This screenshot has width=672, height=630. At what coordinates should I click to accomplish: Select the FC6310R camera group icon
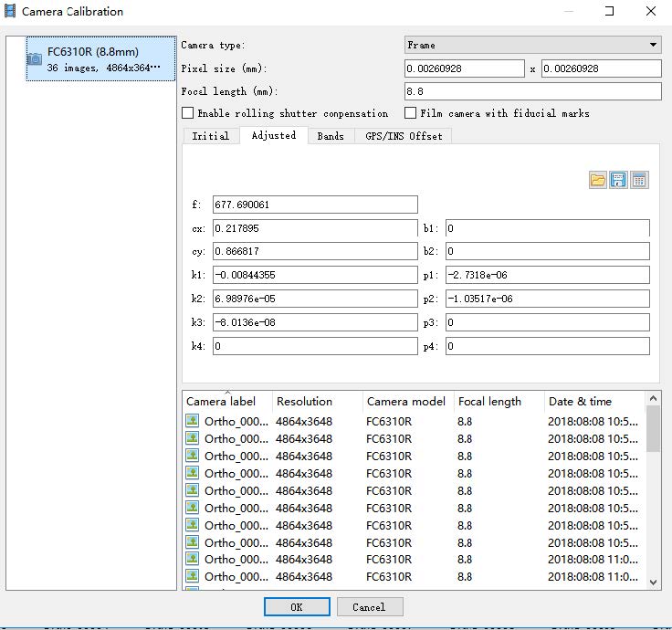(x=34, y=58)
